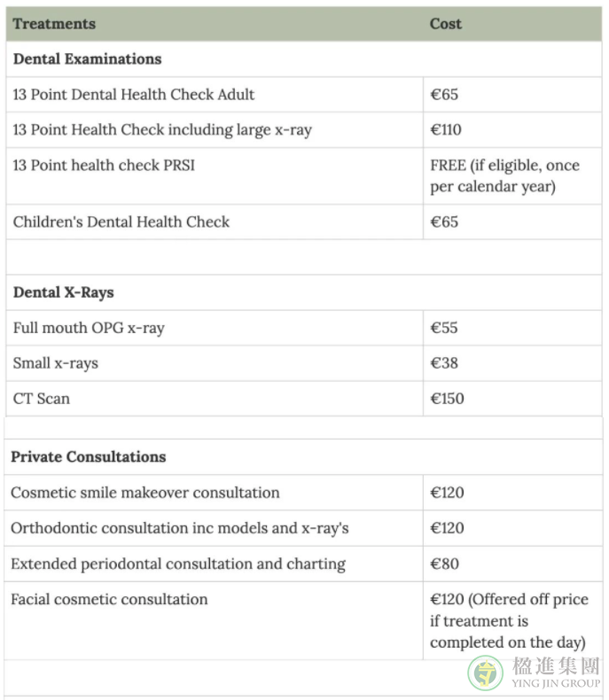
Task: Select the CT Scan treatment row
Action: tap(304, 399)
